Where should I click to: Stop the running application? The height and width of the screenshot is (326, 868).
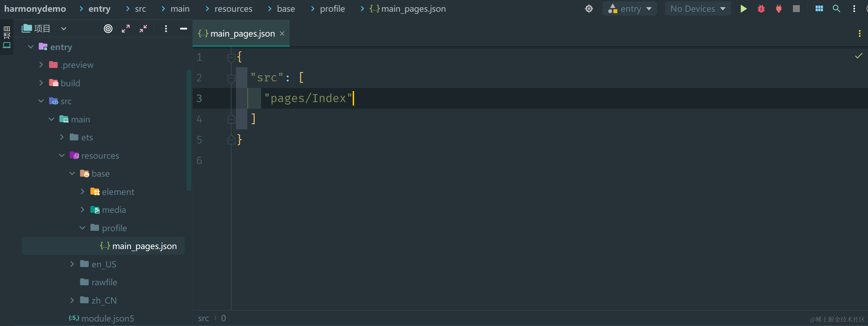tap(796, 9)
